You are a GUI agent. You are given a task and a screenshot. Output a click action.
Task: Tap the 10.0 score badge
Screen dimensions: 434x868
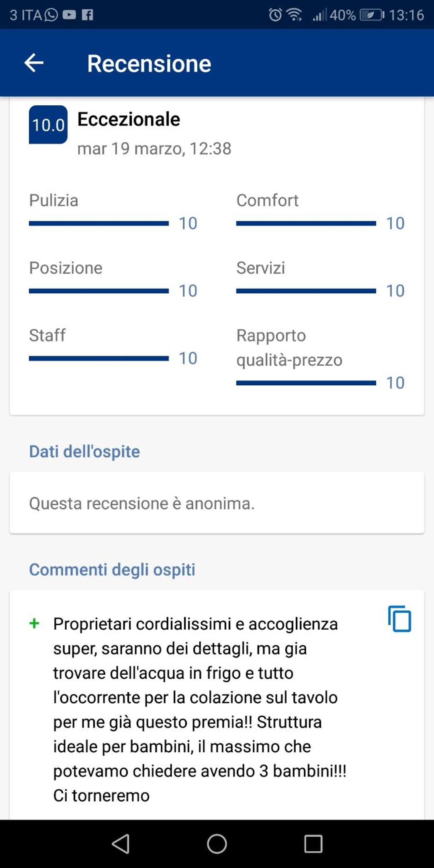tap(48, 125)
